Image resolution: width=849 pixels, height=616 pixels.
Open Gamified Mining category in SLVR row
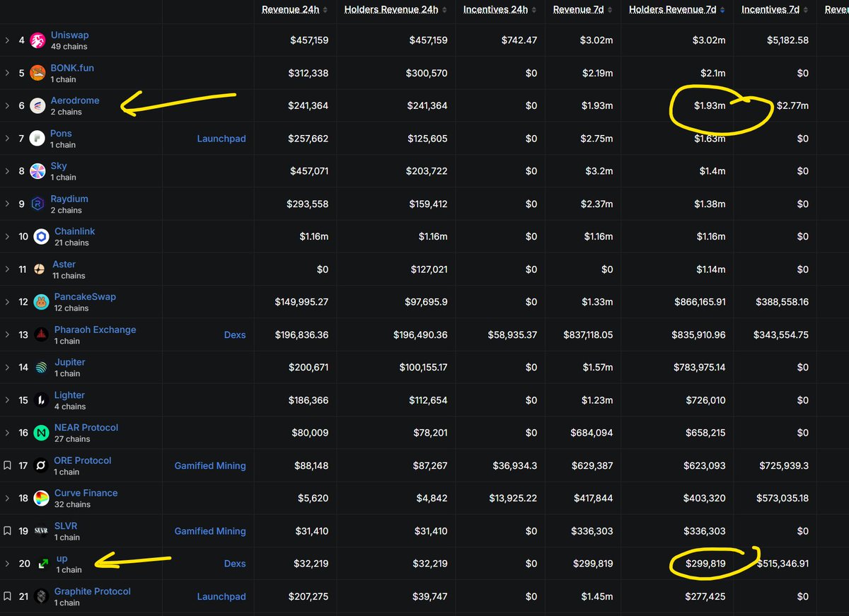pos(210,531)
